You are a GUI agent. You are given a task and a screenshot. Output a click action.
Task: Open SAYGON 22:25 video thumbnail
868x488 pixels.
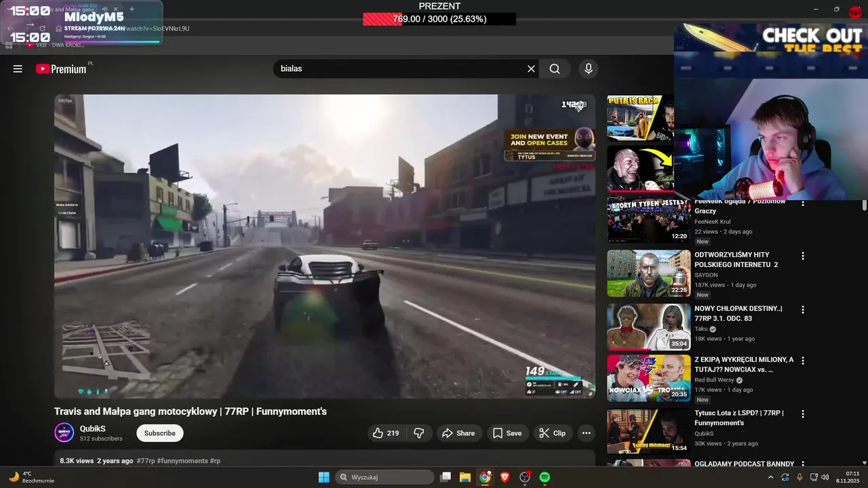[x=648, y=273]
